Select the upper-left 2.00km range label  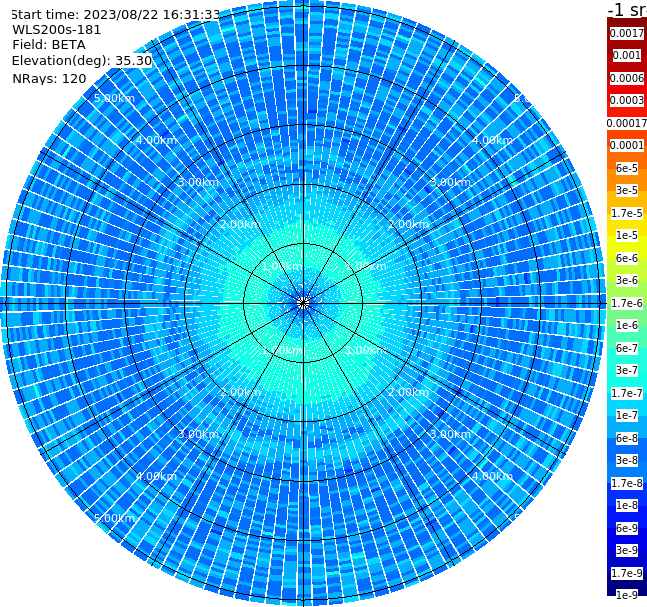(241, 224)
